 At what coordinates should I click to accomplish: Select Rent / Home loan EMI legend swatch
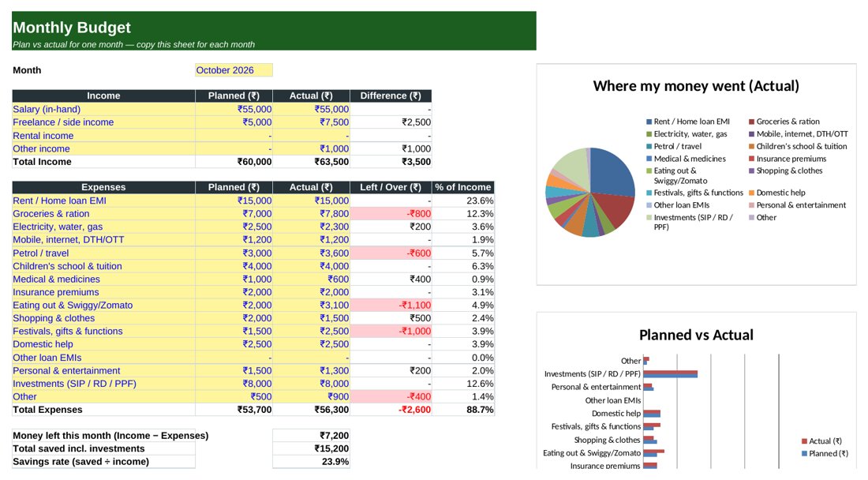tap(649, 122)
